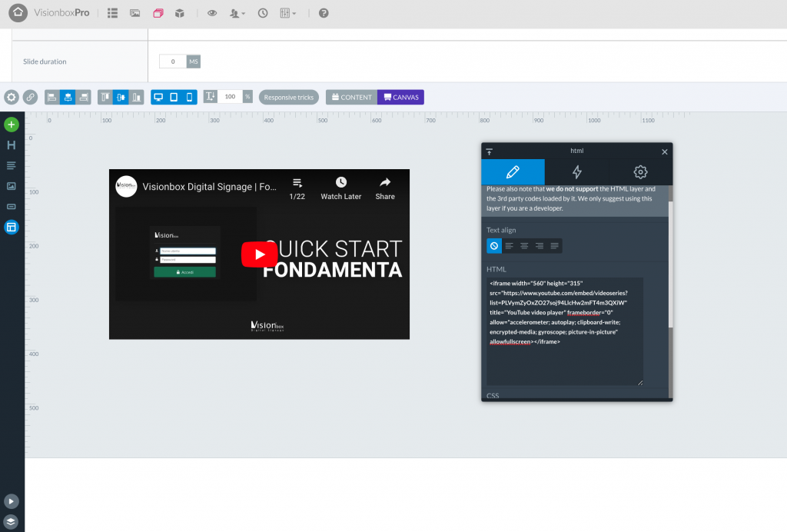The height and width of the screenshot is (532, 787).
Task: Align layer vertically to top
Action: [x=105, y=97]
